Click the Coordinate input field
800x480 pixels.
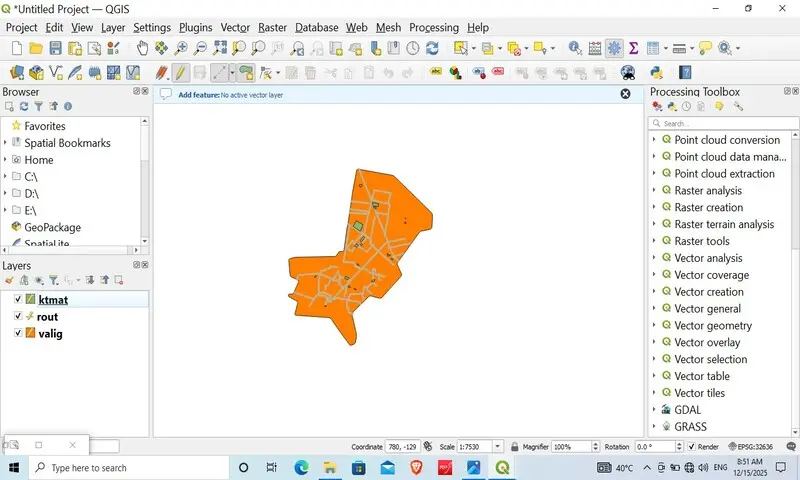click(403, 447)
